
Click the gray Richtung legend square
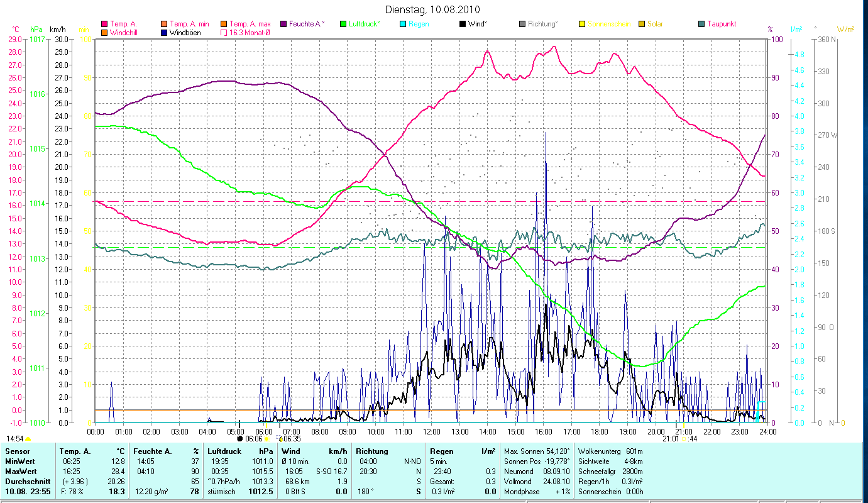click(522, 24)
